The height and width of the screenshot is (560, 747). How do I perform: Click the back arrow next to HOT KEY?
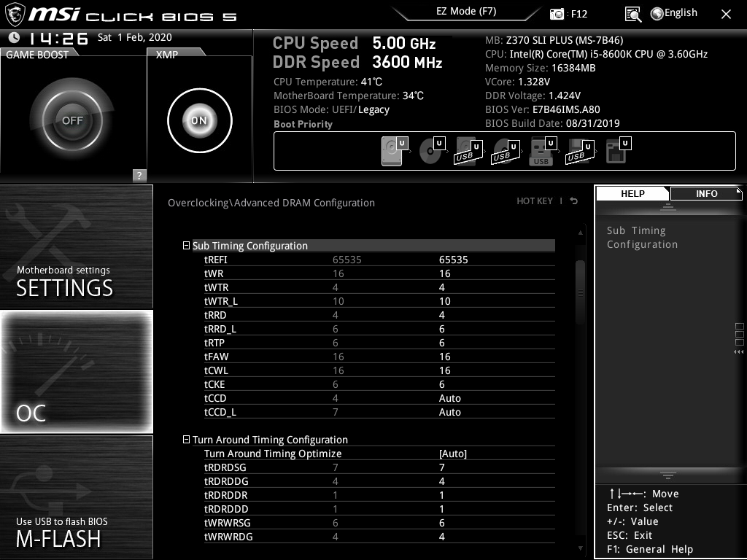574,201
